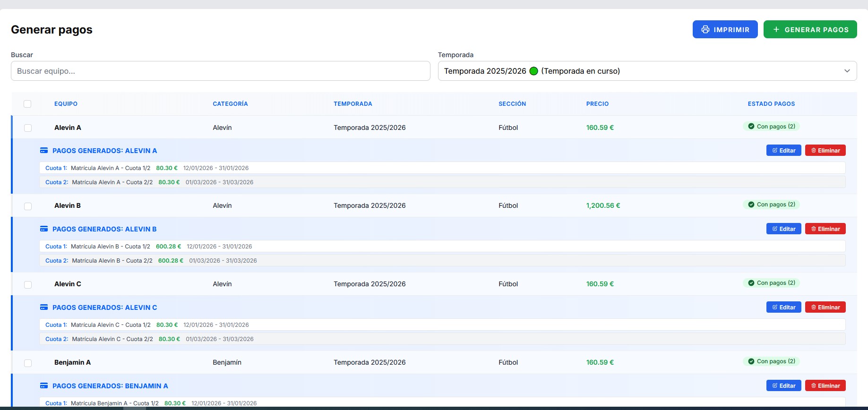Click Eliminar for Benjamin A payments
The image size is (868, 410).
pos(825,386)
